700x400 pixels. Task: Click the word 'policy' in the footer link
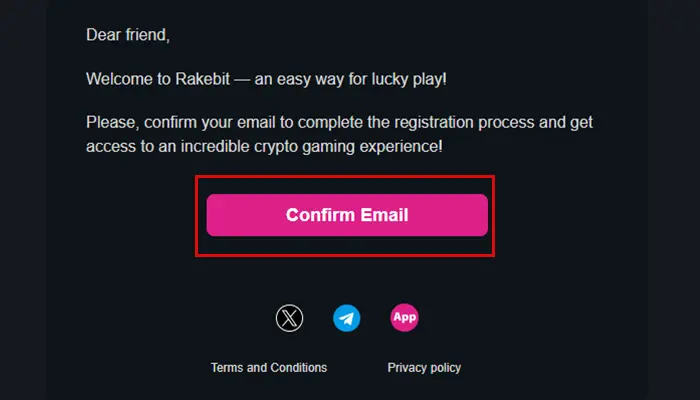pyautogui.click(x=442, y=368)
